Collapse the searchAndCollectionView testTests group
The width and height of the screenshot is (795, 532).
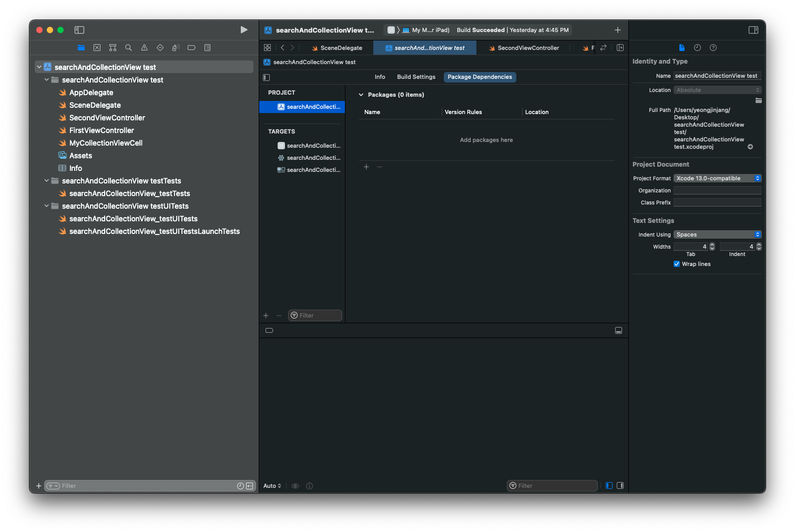point(46,181)
